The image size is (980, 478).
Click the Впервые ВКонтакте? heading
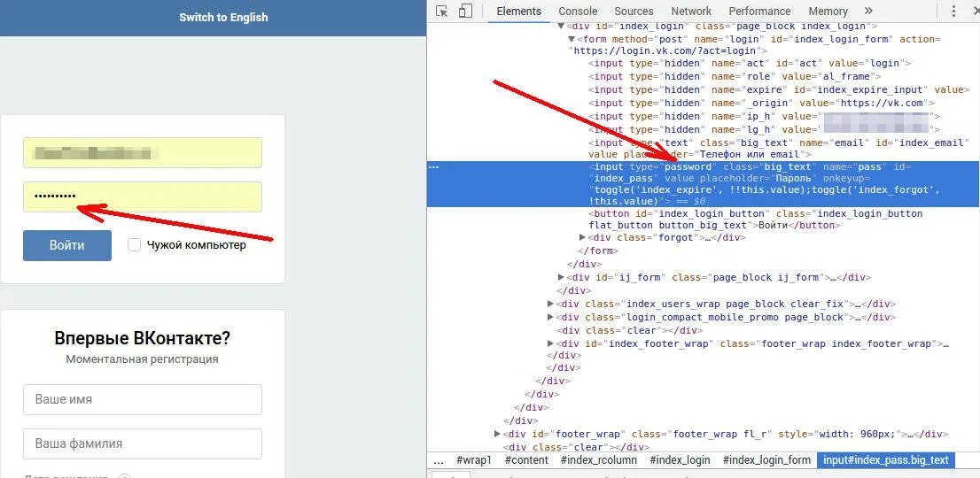click(143, 339)
